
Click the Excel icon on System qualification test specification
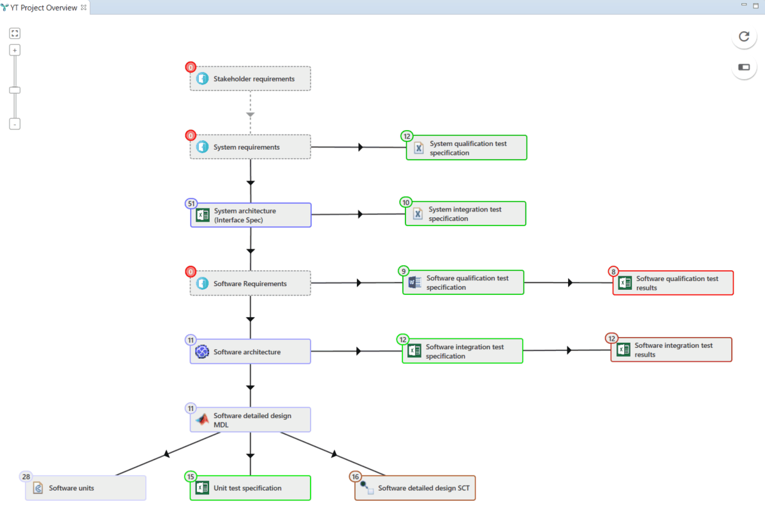(x=418, y=147)
